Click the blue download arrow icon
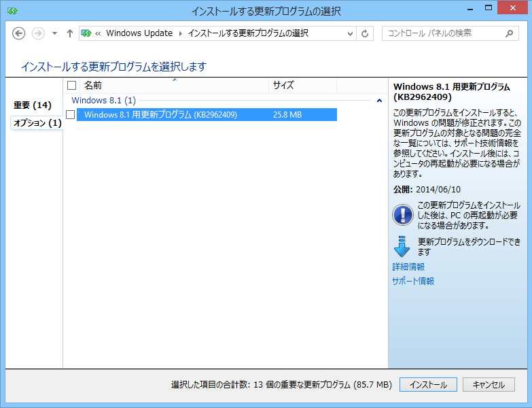 [x=402, y=246]
